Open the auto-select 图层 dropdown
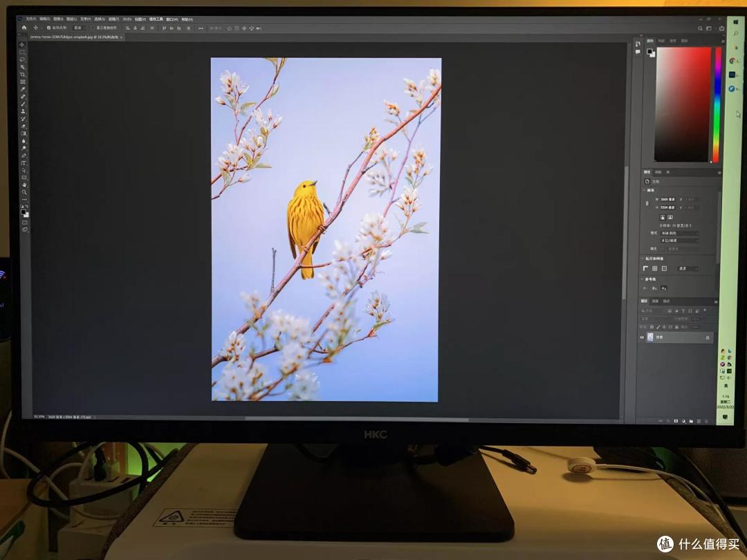The width and height of the screenshot is (747, 560). 77,28
